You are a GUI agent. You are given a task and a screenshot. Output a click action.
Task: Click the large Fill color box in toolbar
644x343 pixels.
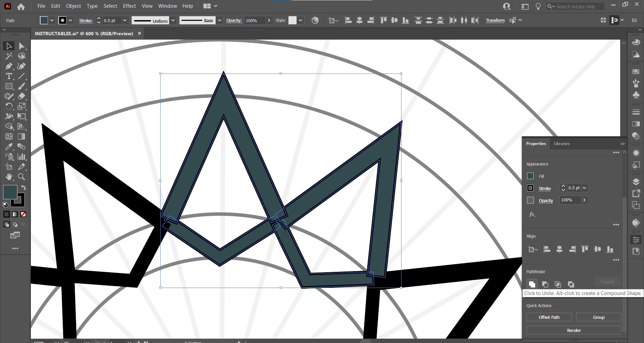(10, 192)
